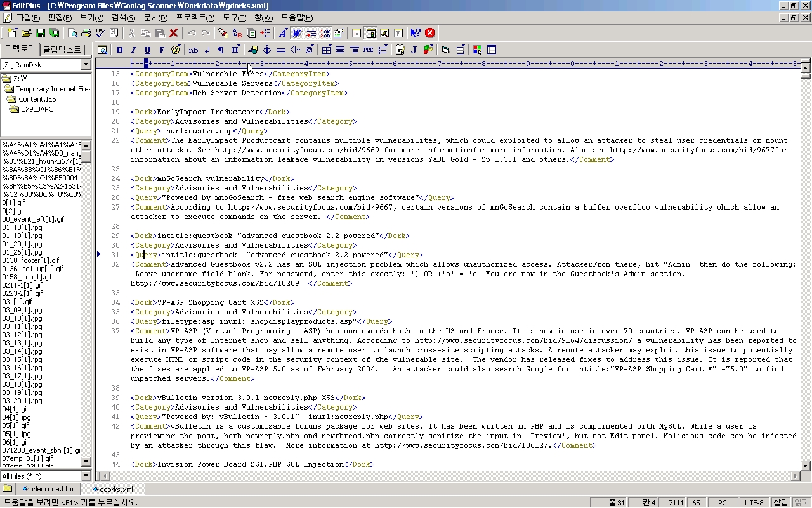Toggle word wrap (W icon)

point(297,33)
